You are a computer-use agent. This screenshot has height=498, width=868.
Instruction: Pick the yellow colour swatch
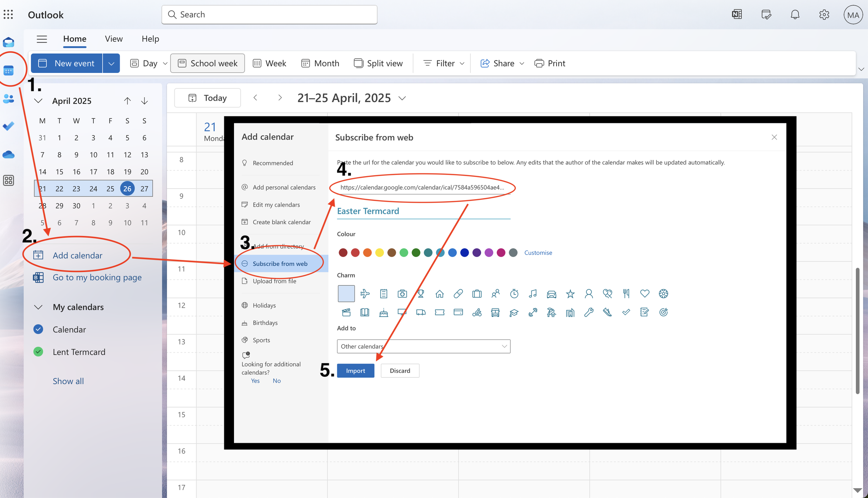coord(379,252)
